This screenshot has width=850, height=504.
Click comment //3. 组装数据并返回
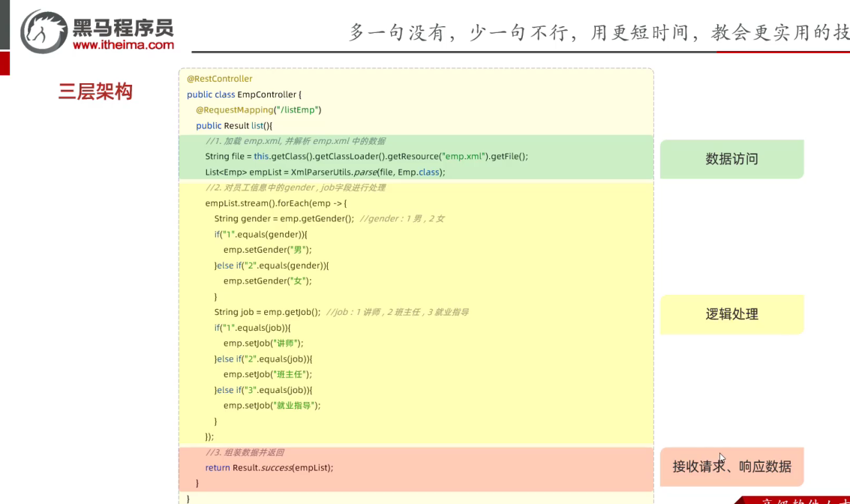click(245, 452)
